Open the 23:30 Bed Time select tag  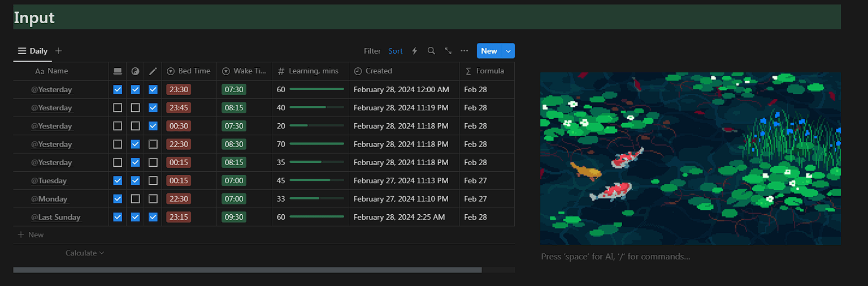179,89
